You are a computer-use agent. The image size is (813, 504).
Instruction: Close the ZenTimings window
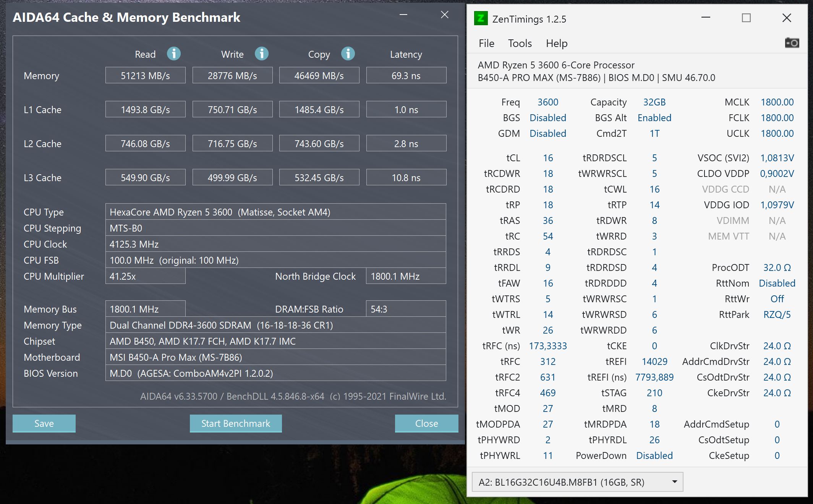tap(787, 18)
